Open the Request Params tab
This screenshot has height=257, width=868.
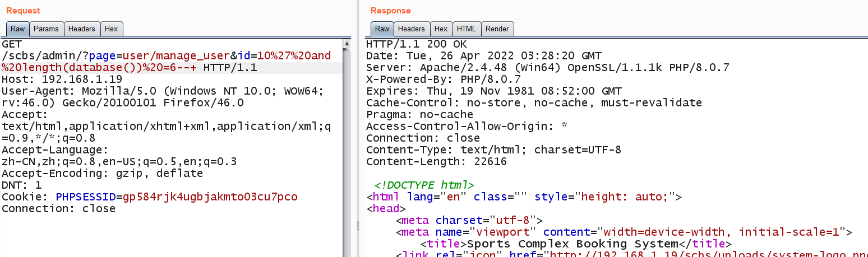(46, 29)
